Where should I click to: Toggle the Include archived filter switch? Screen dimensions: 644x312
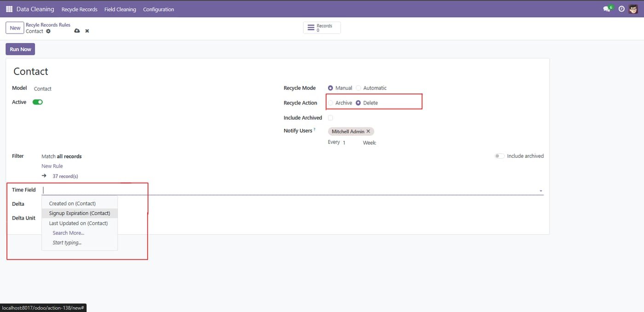pyautogui.click(x=500, y=156)
